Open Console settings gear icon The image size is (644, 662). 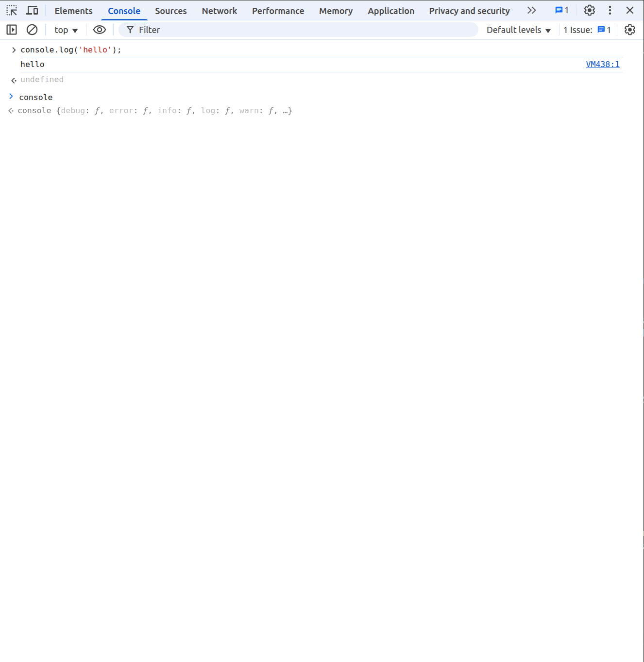tap(630, 30)
